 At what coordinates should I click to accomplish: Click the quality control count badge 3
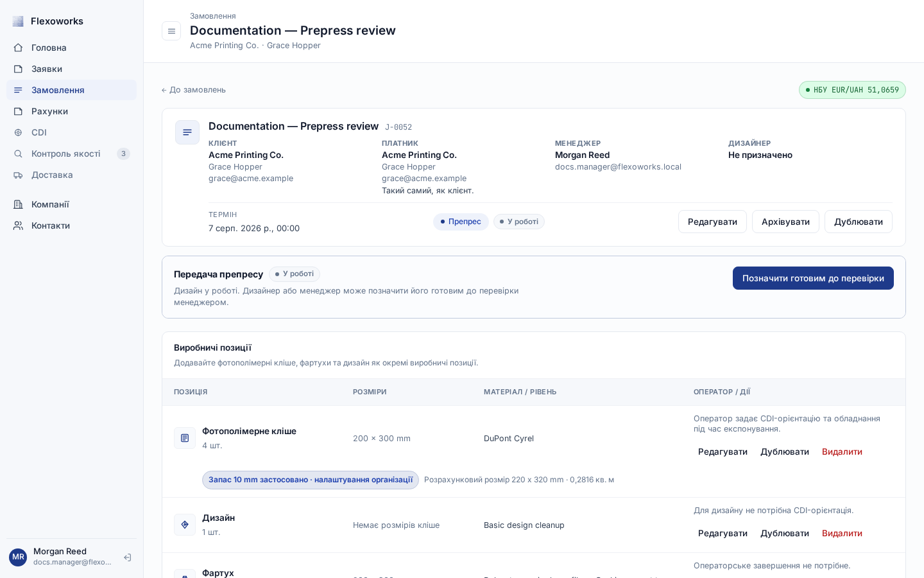click(x=123, y=153)
